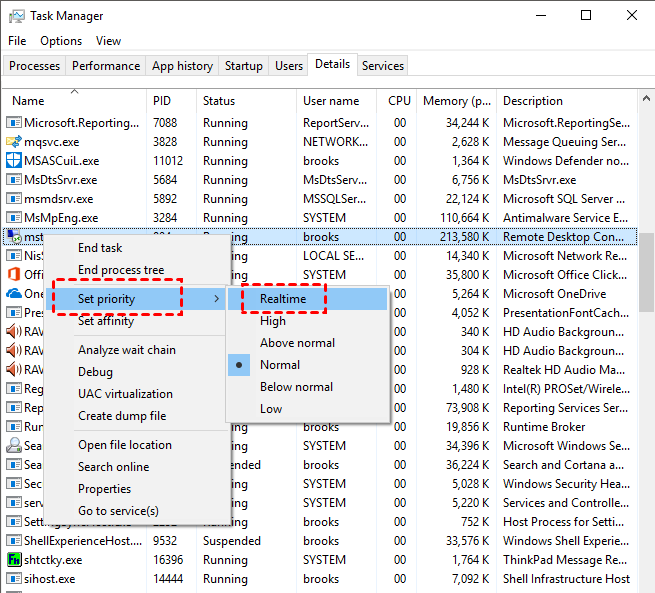Click the MSASCuiL.exe shield icon
The width and height of the screenshot is (655, 593).
pyautogui.click(x=14, y=161)
